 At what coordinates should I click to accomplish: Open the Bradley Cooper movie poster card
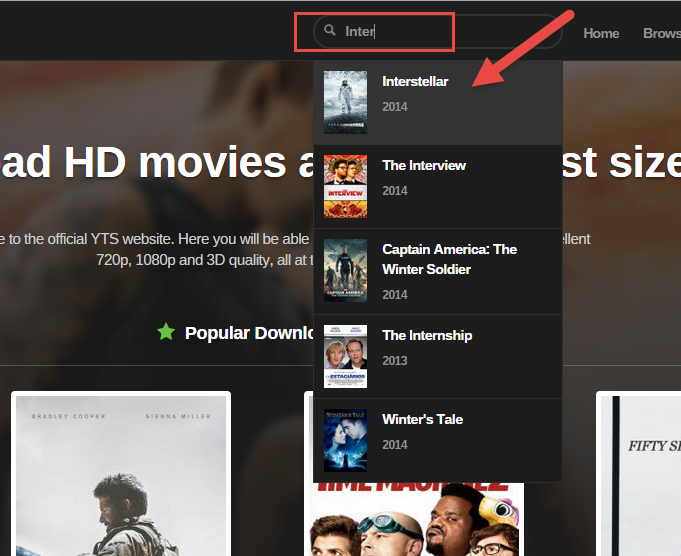click(x=121, y=473)
